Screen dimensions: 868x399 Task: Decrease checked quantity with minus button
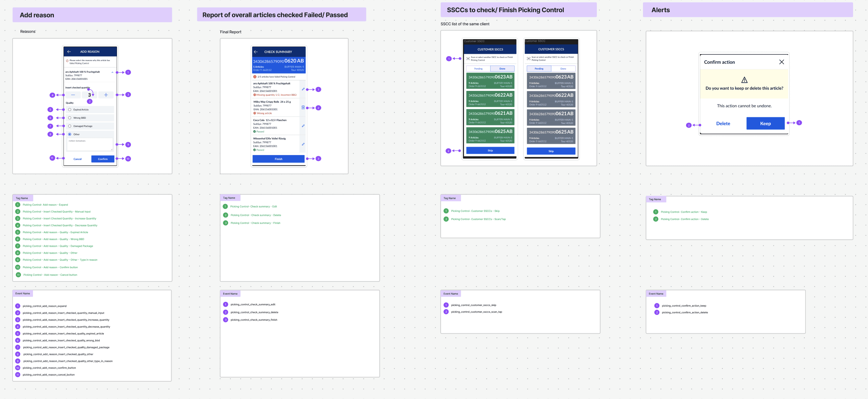(73, 95)
